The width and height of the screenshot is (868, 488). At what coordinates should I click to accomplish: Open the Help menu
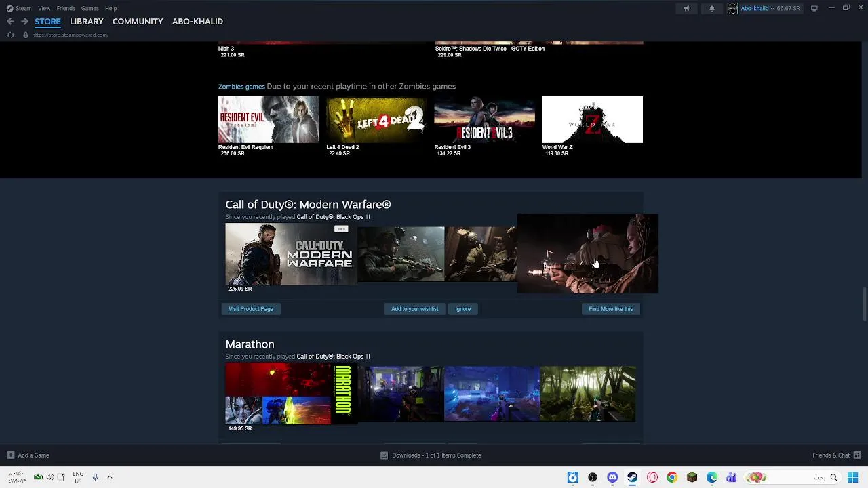tap(111, 8)
